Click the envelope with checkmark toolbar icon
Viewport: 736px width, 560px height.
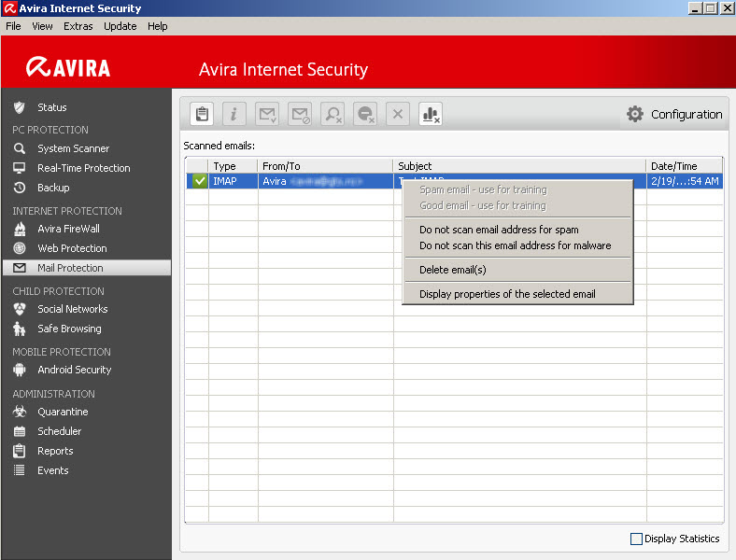pyautogui.click(x=267, y=114)
